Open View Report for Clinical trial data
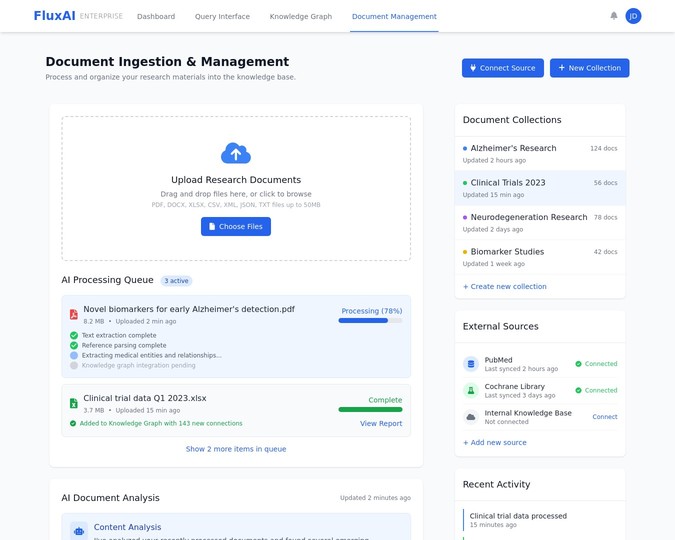 pos(381,424)
